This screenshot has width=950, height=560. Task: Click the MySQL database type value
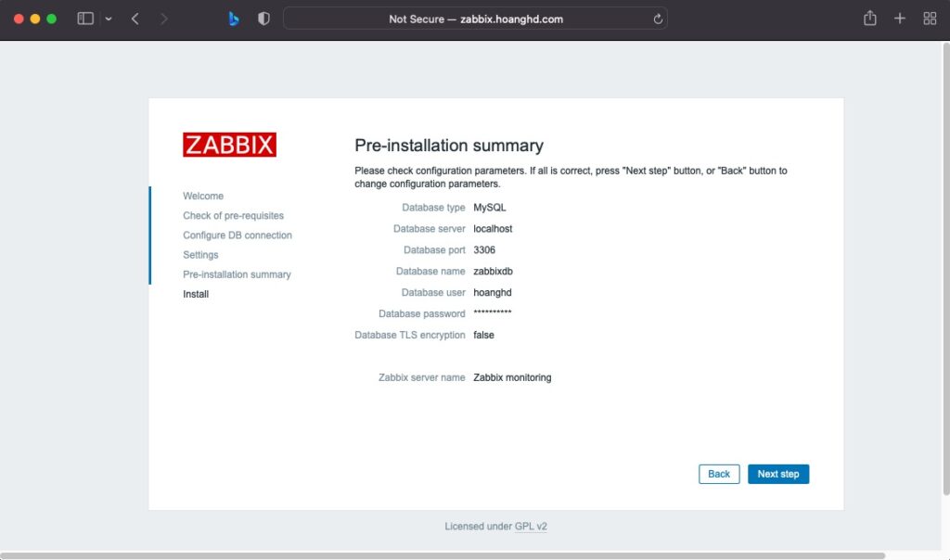pyautogui.click(x=490, y=208)
